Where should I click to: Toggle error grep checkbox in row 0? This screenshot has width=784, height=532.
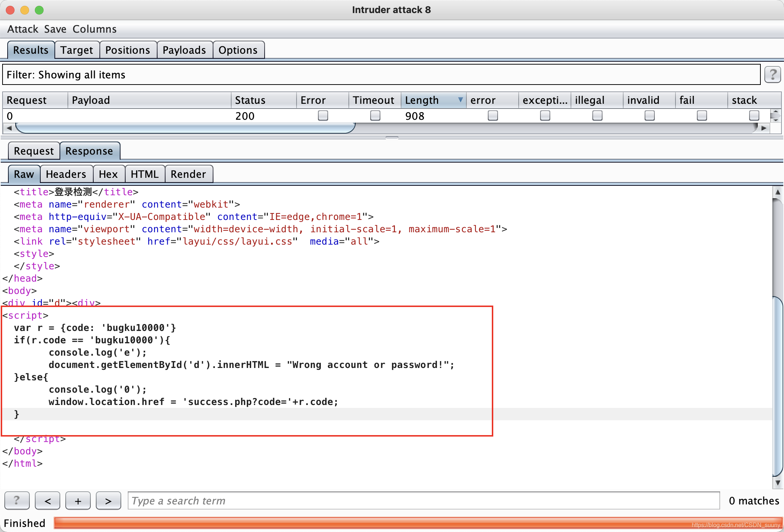(493, 115)
